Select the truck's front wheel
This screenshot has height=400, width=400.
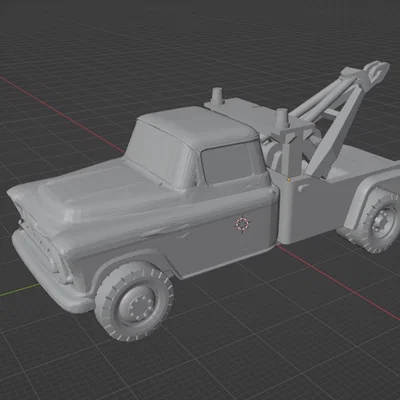[134, 302]
